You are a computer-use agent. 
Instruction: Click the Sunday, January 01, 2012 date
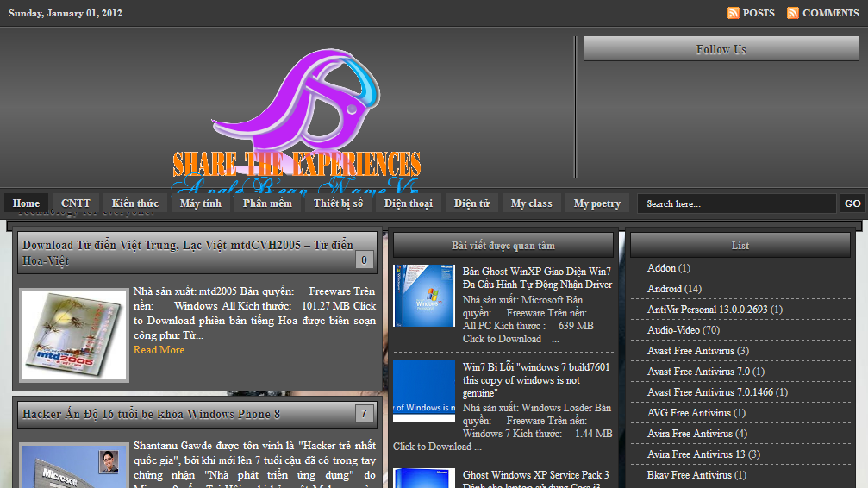point(66,13)
